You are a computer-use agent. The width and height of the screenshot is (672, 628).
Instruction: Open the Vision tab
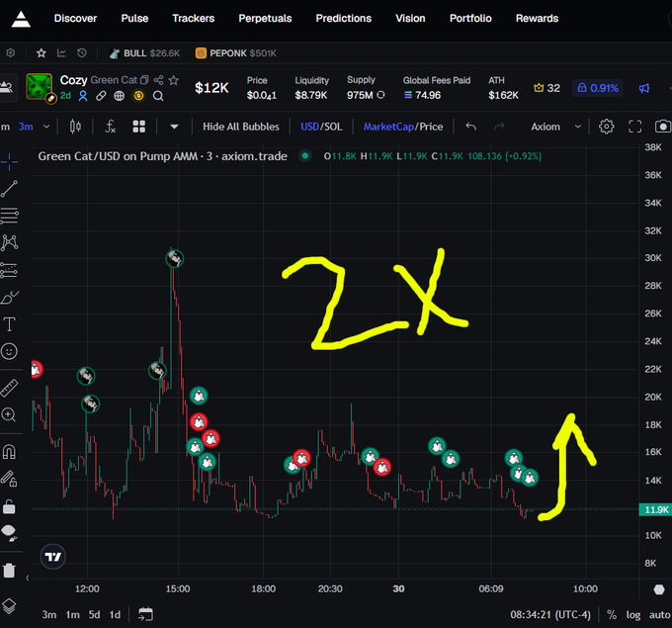[x=410, y=19]
